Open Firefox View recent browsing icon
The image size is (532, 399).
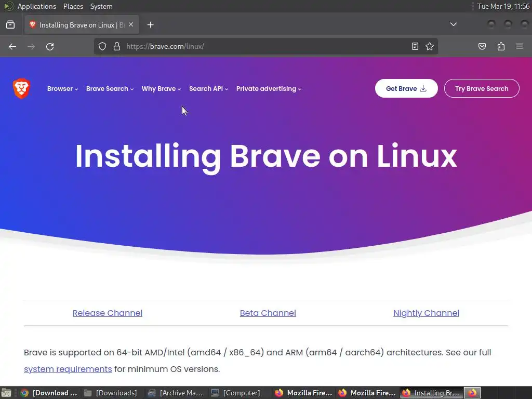(x=10, y=25)
